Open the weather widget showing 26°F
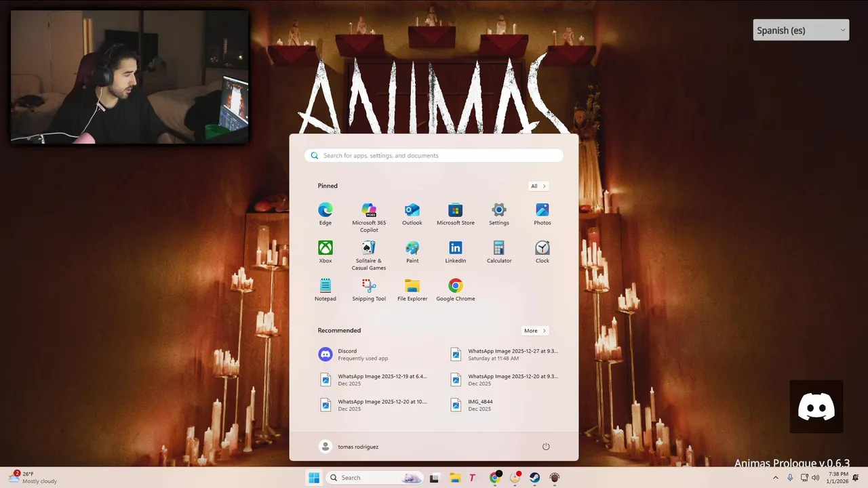868x488 pixels. pos(32,478)
